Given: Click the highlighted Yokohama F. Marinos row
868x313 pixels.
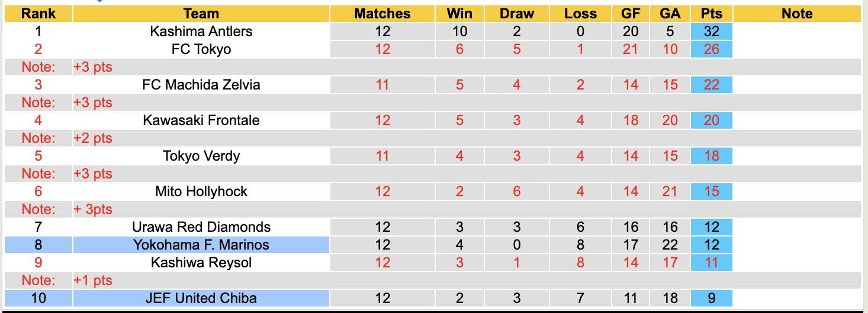Looking at the screenshot, I should point(201,245).
